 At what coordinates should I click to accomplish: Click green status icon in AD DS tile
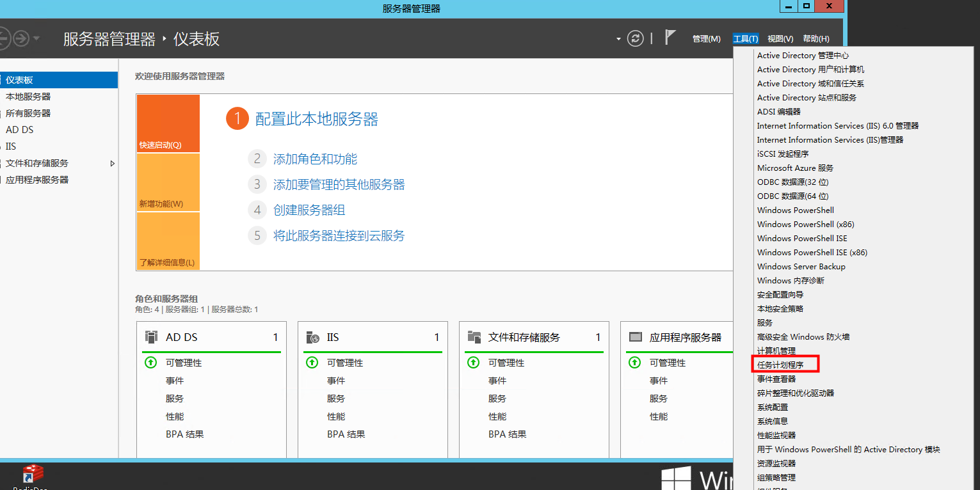pyautogui.click(x=151, y=363)
